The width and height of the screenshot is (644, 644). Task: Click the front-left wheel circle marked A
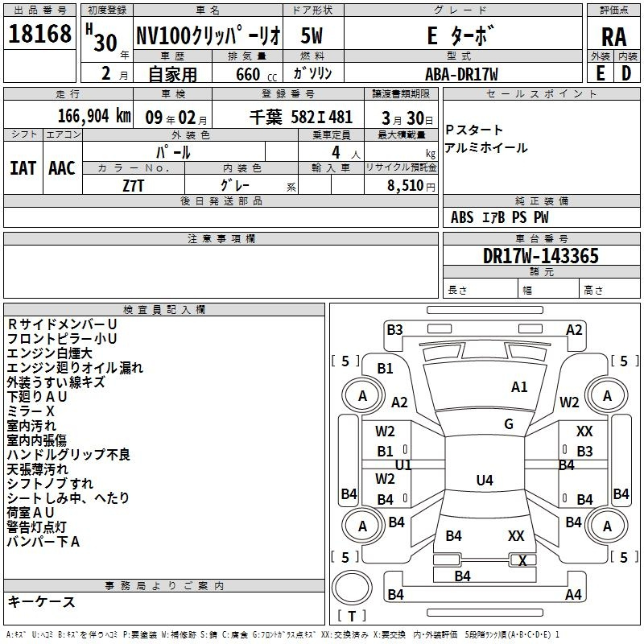pos(362,395)
